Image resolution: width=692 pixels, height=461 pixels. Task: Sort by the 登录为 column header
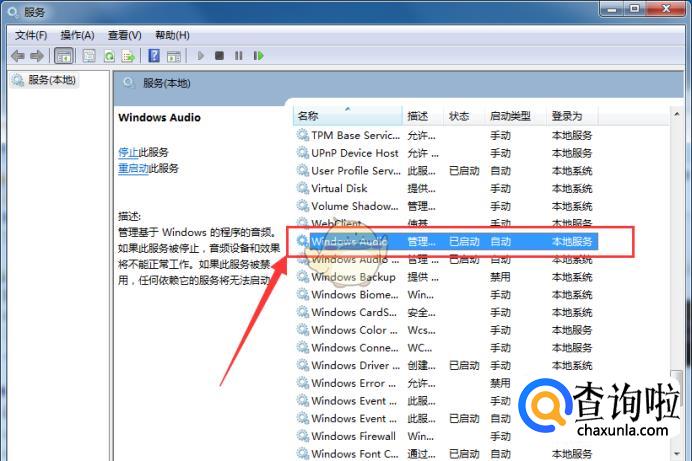click(x=572, y=116)
